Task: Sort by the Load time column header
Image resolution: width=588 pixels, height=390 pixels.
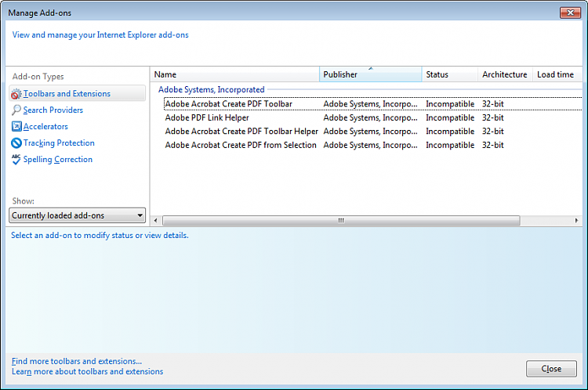Action: pyautogui.click(x=557, y=74)
